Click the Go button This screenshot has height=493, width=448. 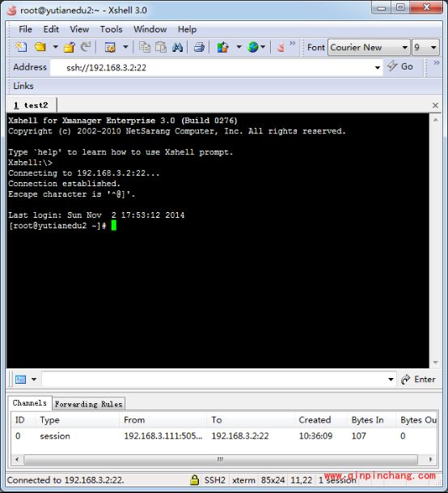click(400, 66)
